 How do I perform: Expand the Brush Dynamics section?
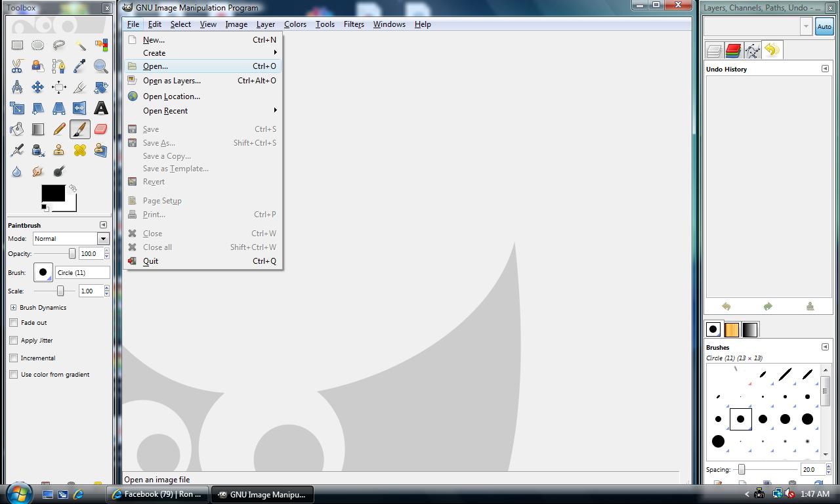(13, 308)
